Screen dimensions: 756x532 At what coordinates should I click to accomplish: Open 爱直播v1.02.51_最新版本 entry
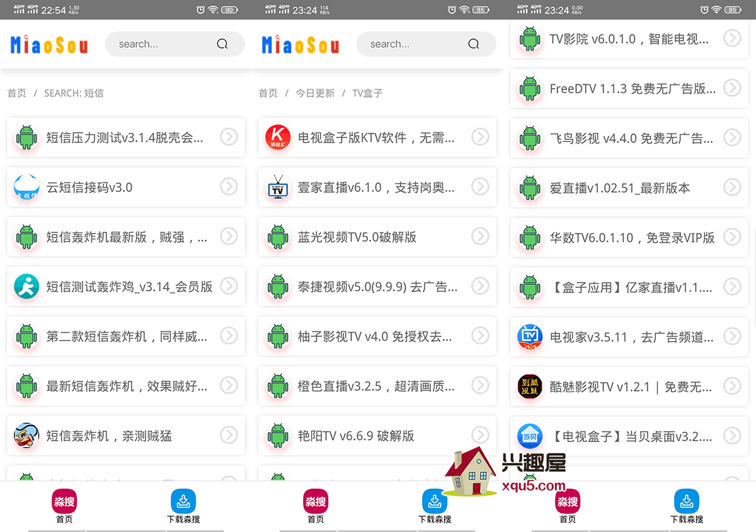pyautogui.click(x=629, y=187)
